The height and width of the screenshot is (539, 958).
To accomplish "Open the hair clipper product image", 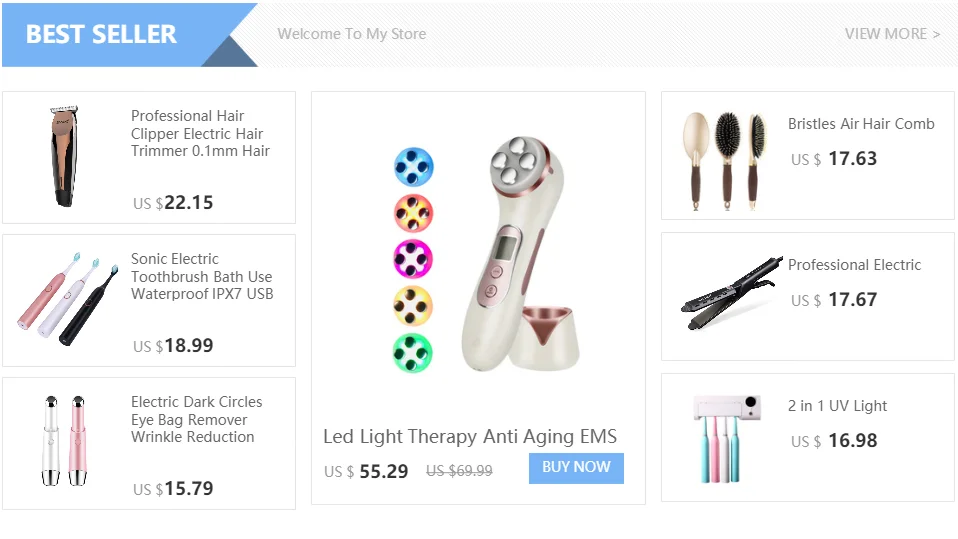I will click(x=64, y=156).
